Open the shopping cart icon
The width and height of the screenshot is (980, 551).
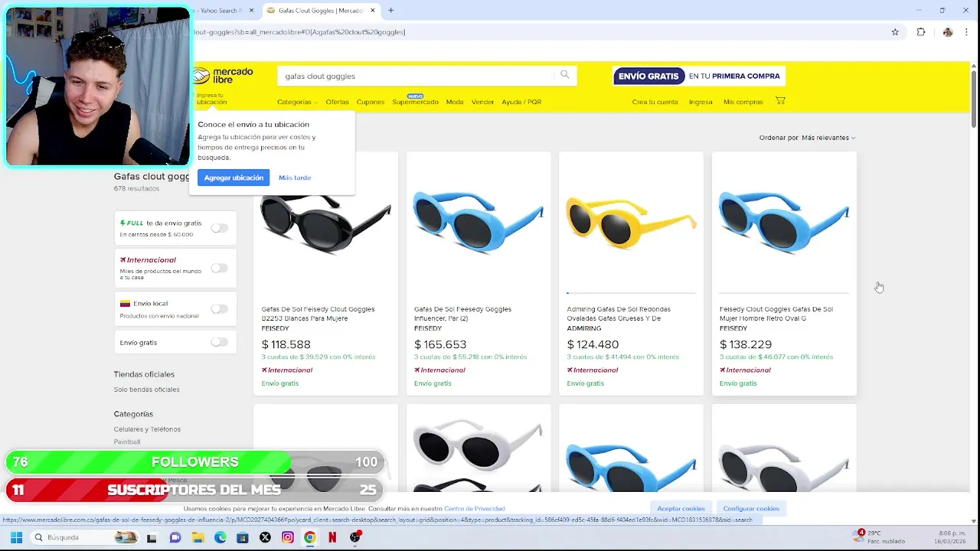780,101
